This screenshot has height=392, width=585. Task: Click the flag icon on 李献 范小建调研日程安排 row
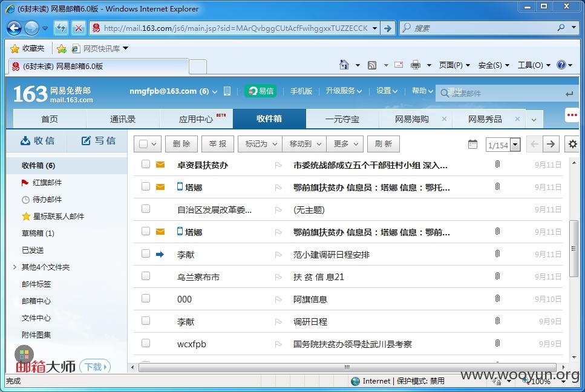(278, 255)
